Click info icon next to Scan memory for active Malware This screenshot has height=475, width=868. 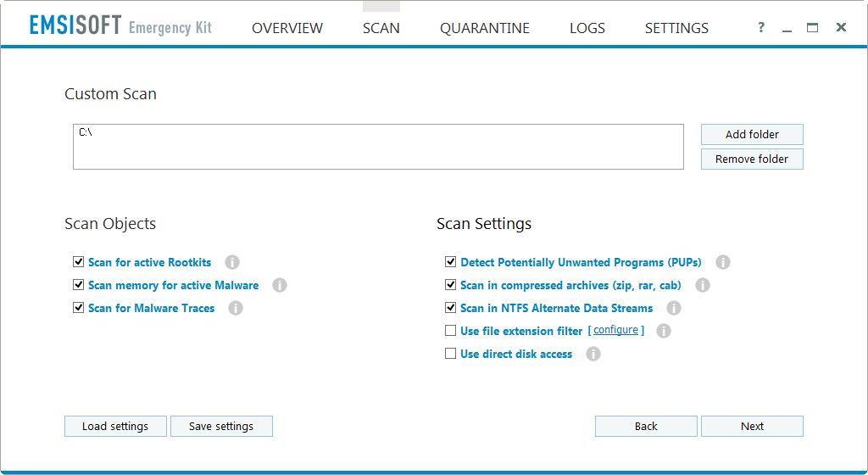pos(280,285)
